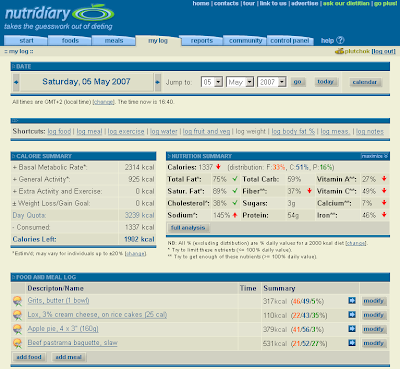The image size is (400, 369).
Task: Click the log notes shortcut
Action: [370, 131]
